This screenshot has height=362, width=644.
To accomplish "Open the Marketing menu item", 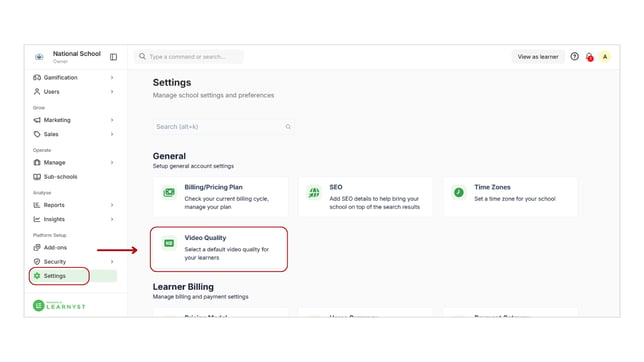I will [x=74, y=120].
